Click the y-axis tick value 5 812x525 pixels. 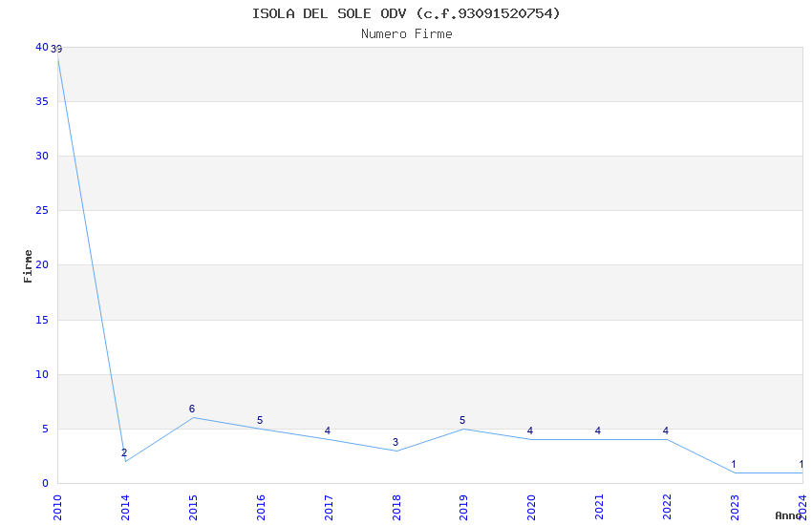(45, 429)
